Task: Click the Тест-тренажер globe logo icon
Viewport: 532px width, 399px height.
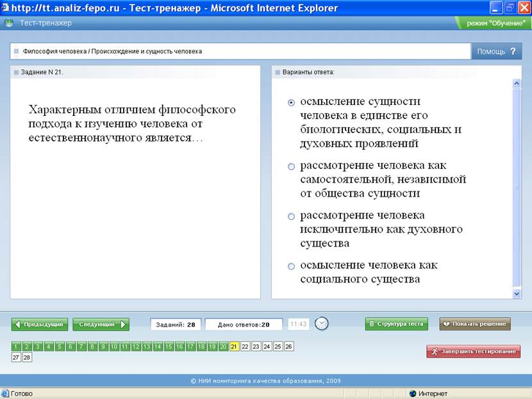Action: (x=9, y=23)
